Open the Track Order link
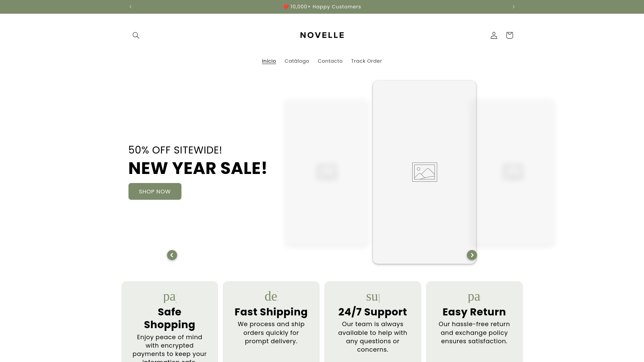Image resolution: width=644 pixels, height=362 pixels. 367,61
